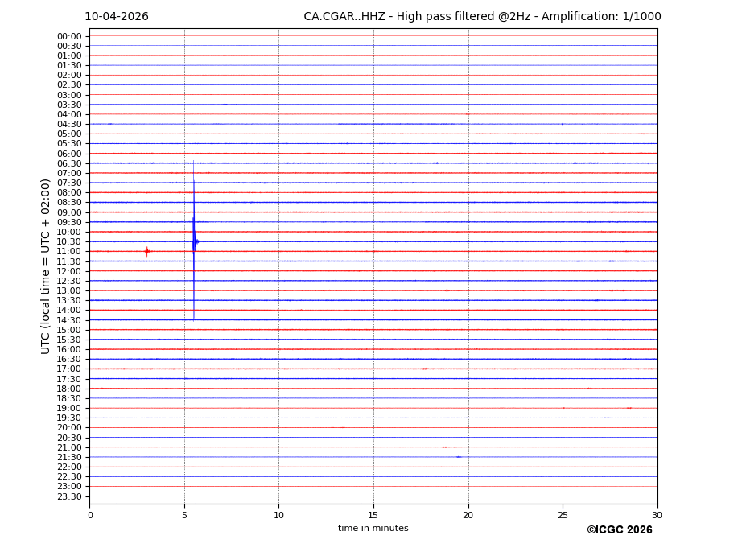This screenshot has width=746, height=560.
Task: Click the 15 tick label on x-axis
Action: click(373, 515)
